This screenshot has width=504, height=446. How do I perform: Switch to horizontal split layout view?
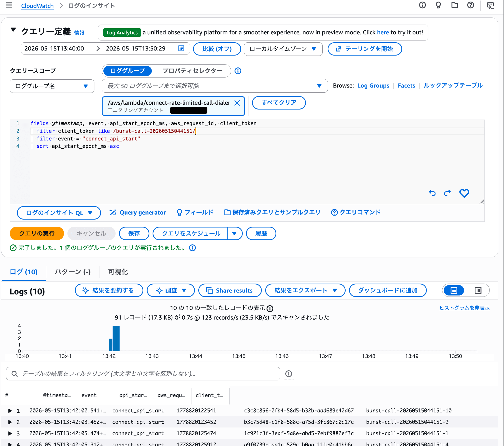(454, 290)
